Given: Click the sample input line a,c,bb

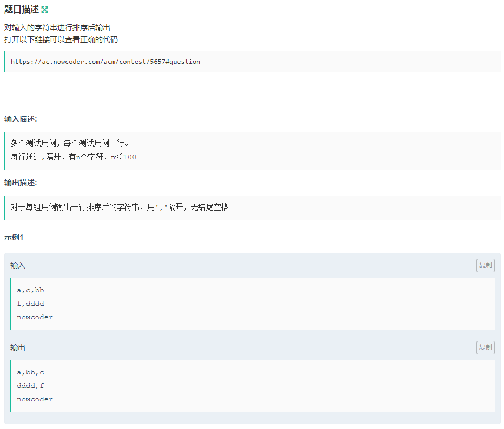Looking at the screenshot, I should click(x=30, y=290).
